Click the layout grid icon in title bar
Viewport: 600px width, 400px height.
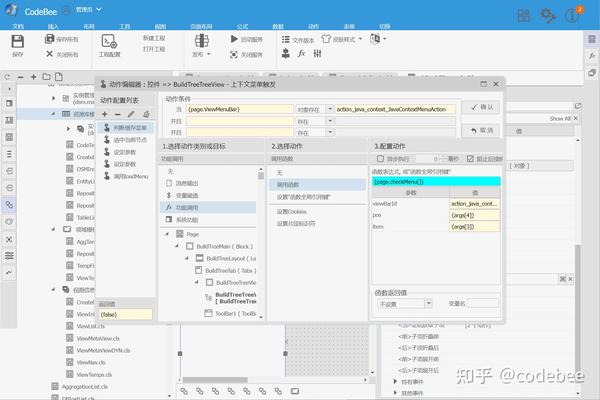click(x=523, y=16)
